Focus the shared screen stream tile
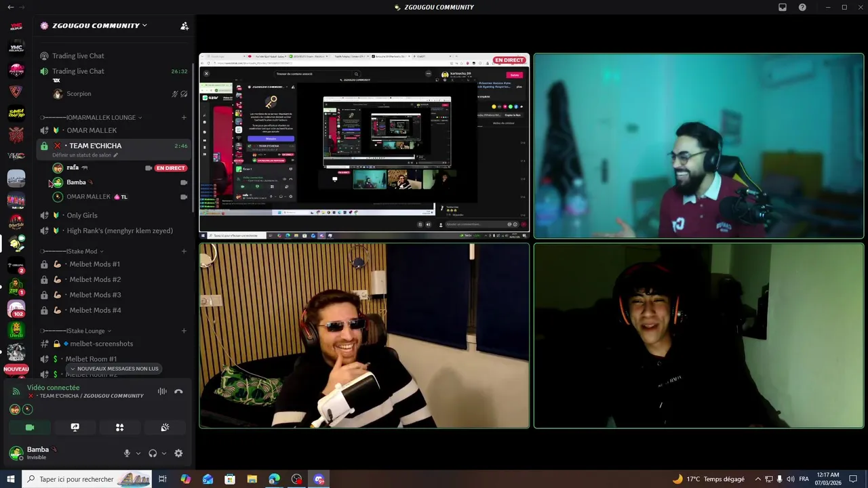Image resolution: width=868 pixels, height=488 pixels. pos(364,146)
